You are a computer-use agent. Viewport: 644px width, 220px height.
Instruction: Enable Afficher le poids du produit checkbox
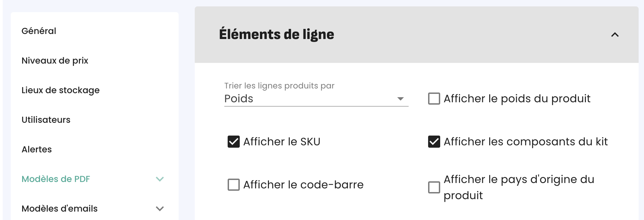[434, 99]
